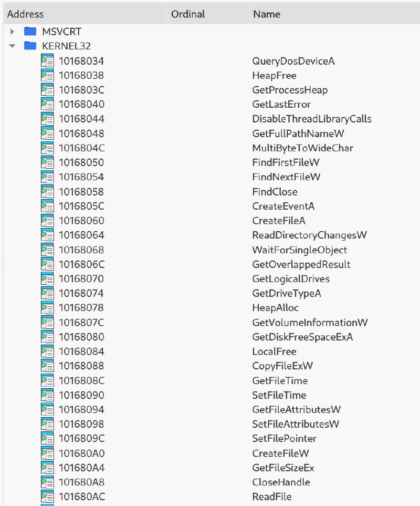This screenshot has height=506, width=420.
Task: Click the import icon for address 10168080
Action: 47,337
